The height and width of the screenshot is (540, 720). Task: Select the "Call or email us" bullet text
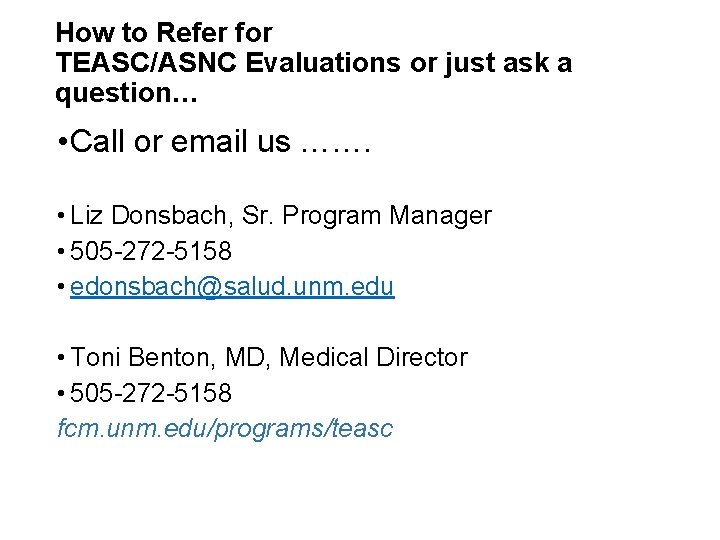[180, 141]
